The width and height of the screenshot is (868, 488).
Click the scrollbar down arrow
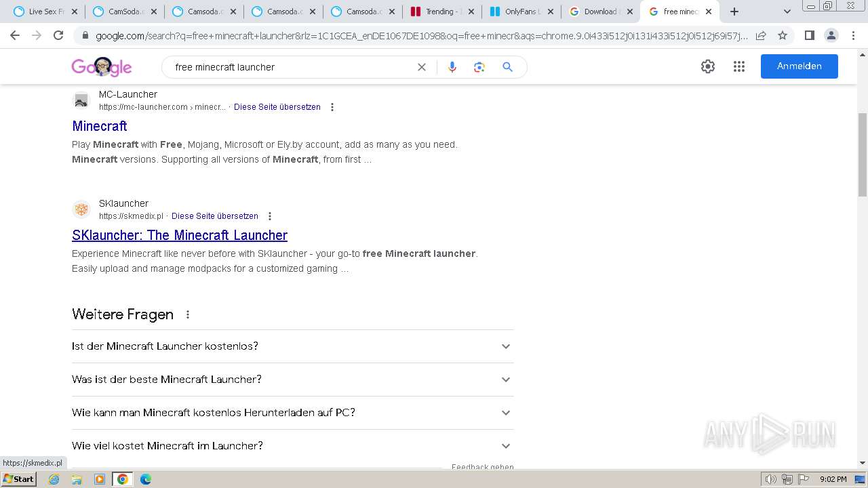[x=862, y=463]
